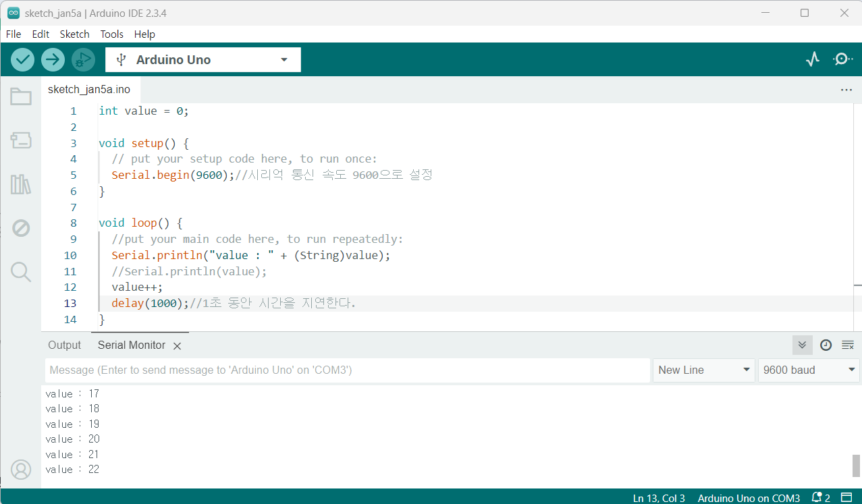
Task: Click the 'value : 22' output line
Action: [72, 470]
